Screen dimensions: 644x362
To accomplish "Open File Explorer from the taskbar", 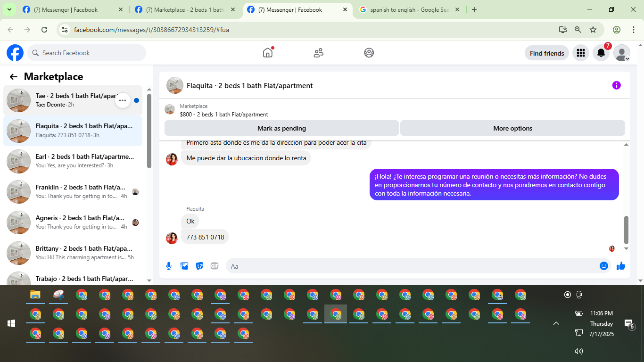I will (35, 295).
